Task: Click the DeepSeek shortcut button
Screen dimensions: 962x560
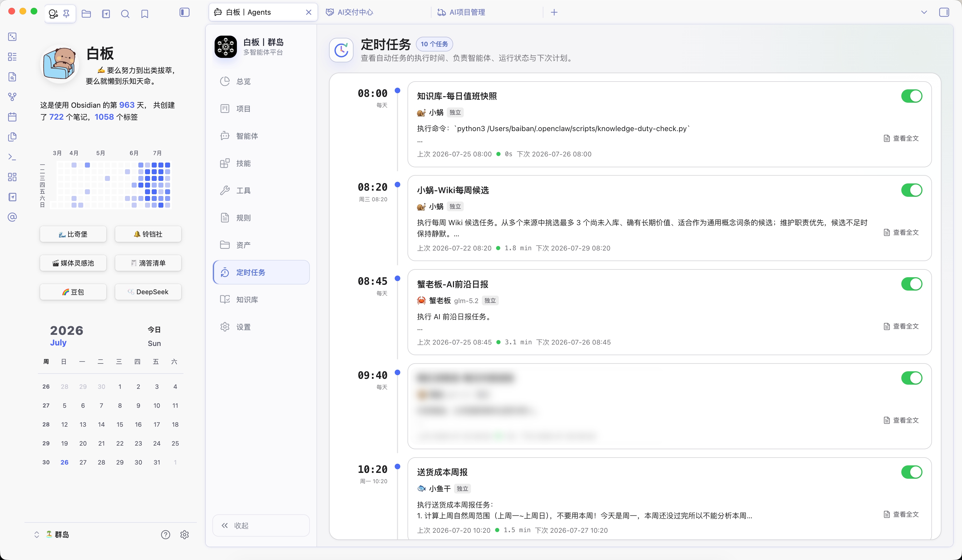Action: 148,292
